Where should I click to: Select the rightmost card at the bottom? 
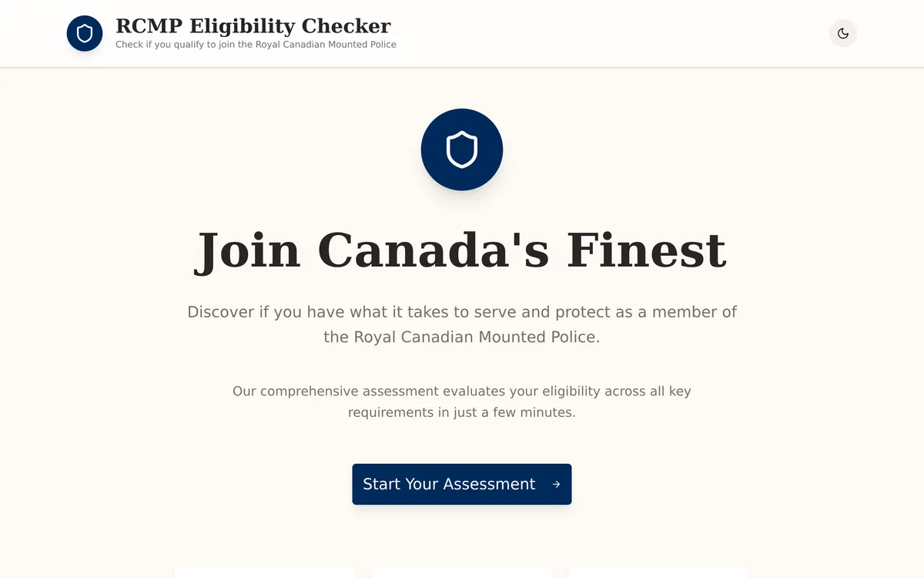658,573
